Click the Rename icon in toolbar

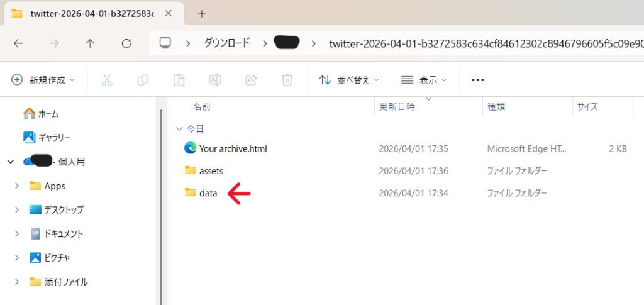pos(215,80)
